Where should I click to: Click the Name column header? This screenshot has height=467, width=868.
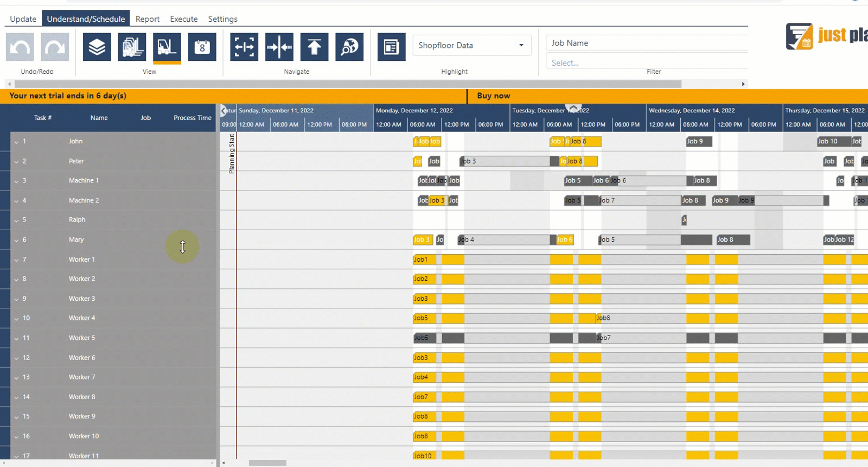coord(99,117)
